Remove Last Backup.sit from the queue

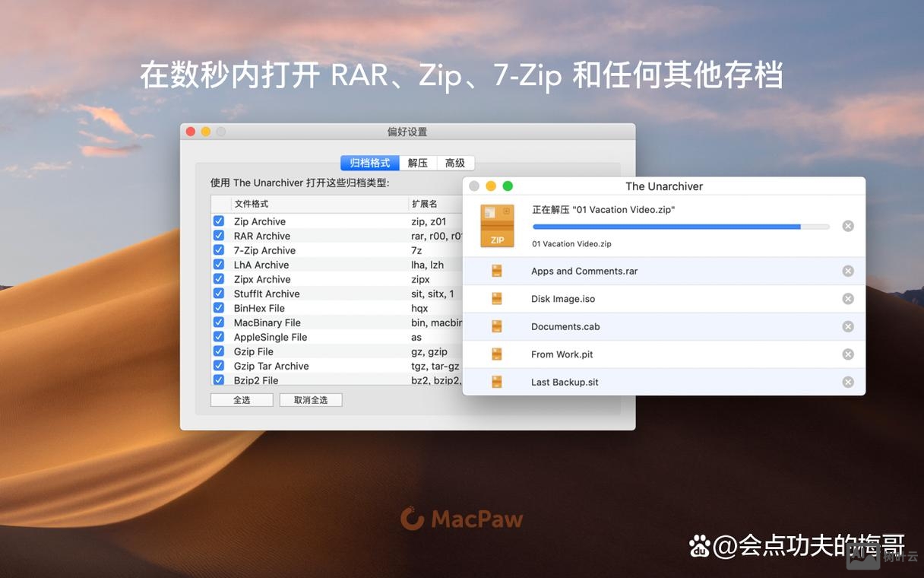(847, 382)
